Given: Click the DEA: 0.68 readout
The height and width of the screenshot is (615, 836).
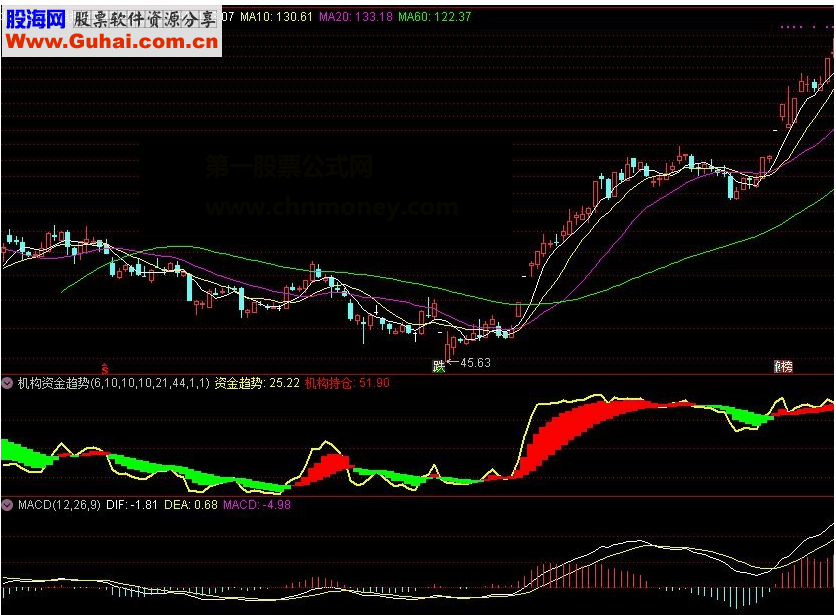Looking at the screenshot, I should pos(190,505).
